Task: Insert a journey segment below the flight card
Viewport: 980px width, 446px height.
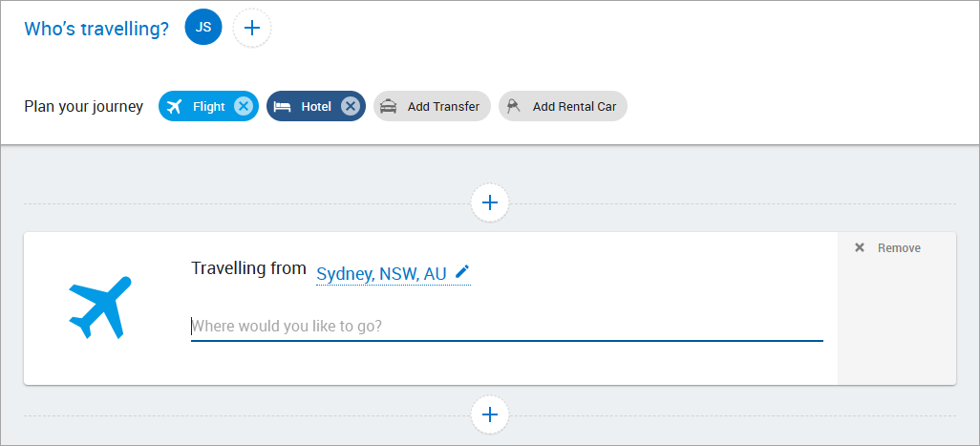Action: (490, 414)
